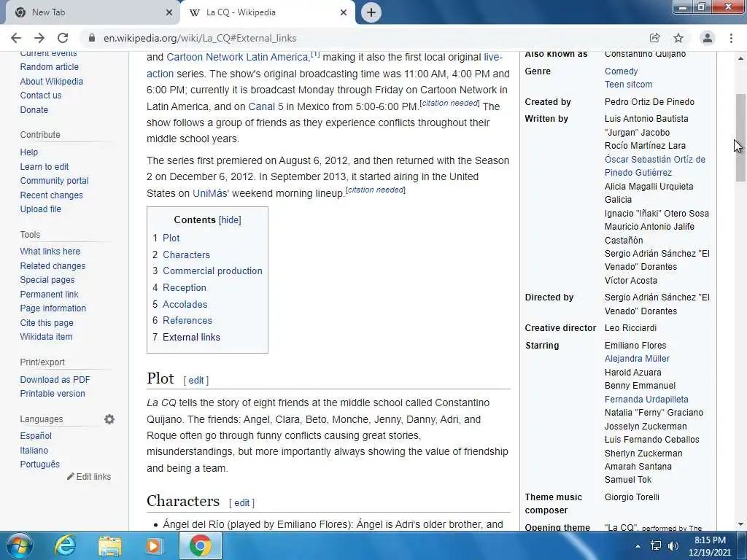The width and height of the screenshot is (747, 560).
Task: Open the Chrome profile avatar icon
Action: pos(708,38)
